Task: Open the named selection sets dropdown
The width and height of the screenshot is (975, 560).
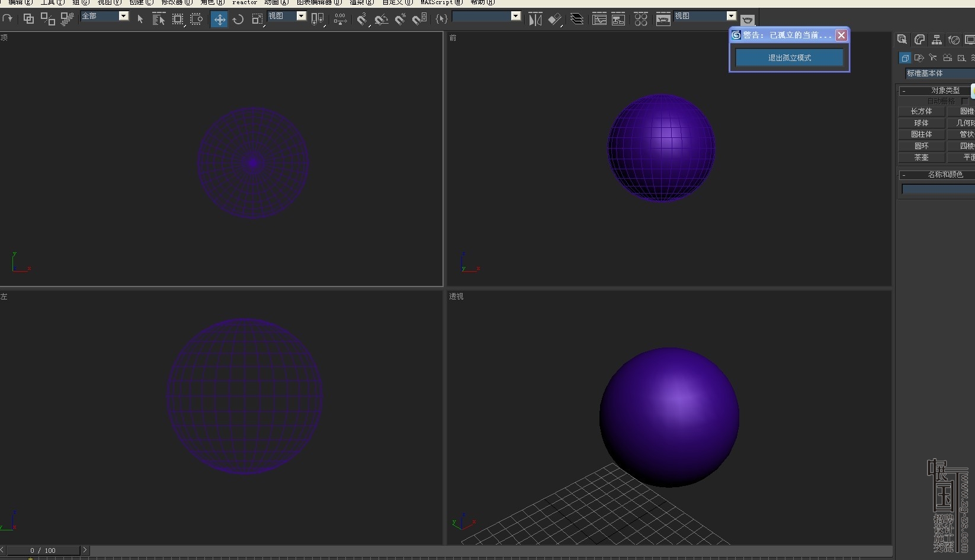Action: (x=486, y=16)
